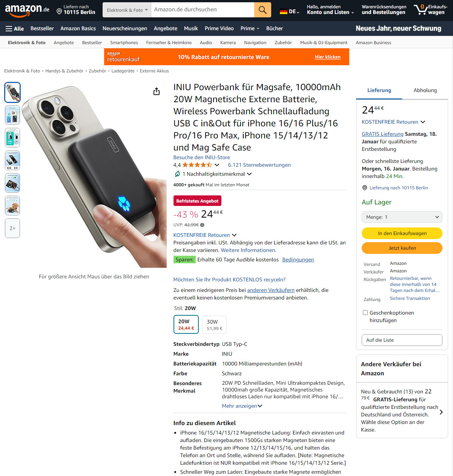Click the share icon above product image
Viewport: 453px width, 476px height.
pyautogui.click(x=157, y=92)
